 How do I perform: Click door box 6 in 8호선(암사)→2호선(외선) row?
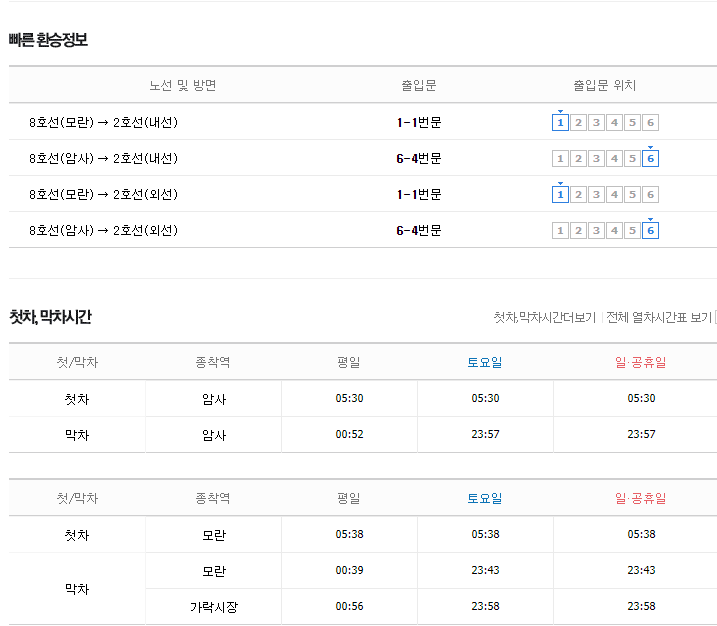[x=650, y=230]
